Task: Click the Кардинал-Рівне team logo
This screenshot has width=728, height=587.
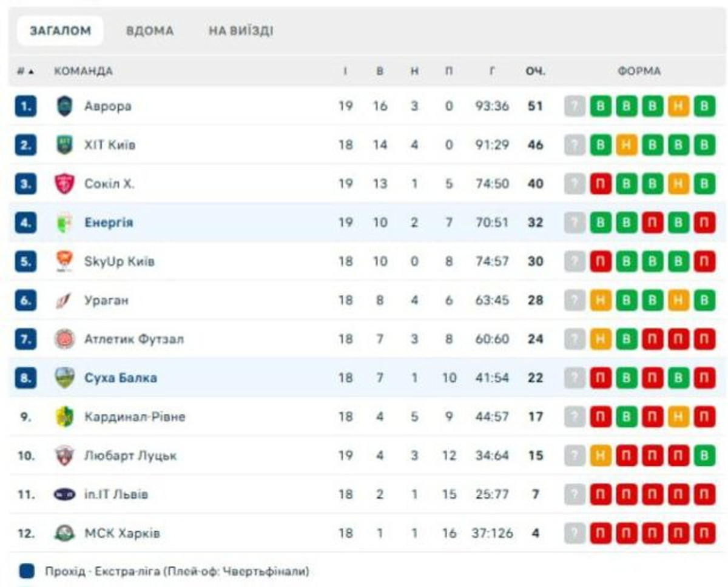Action: [x=64, y=417]
